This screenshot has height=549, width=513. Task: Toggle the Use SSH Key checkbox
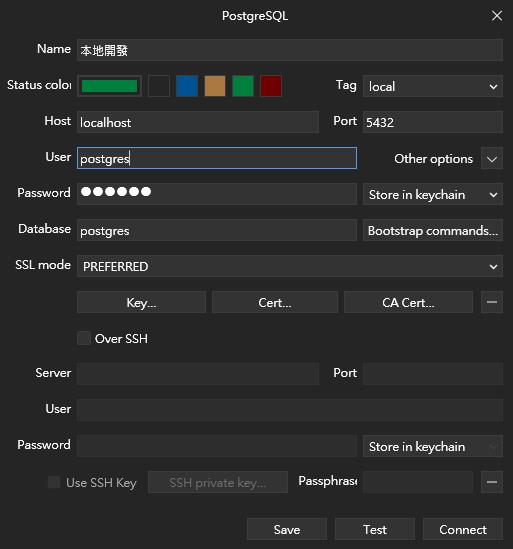tap(54, 482)
